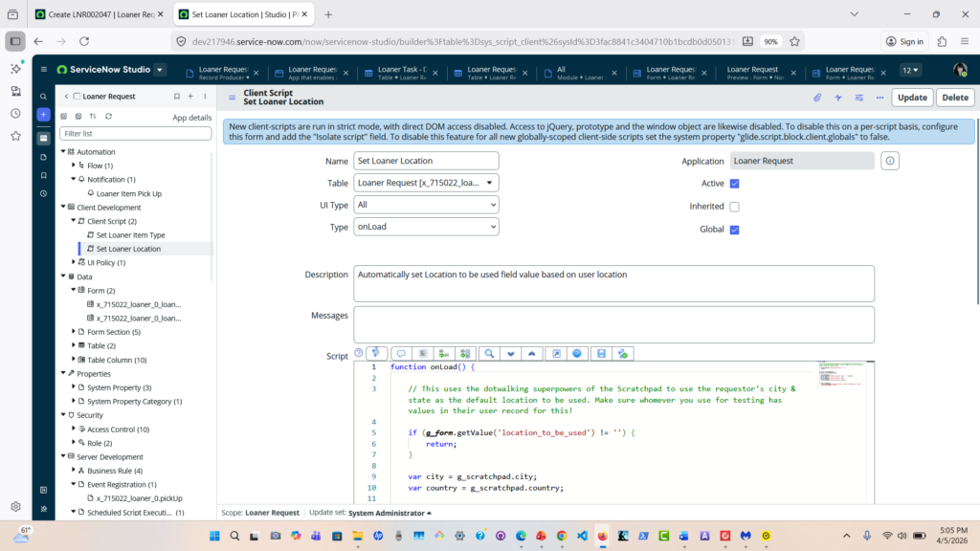Screen dimensions: 980x551
Task: Uncheck the Active checkbox
Action: (x=734, y=184)
